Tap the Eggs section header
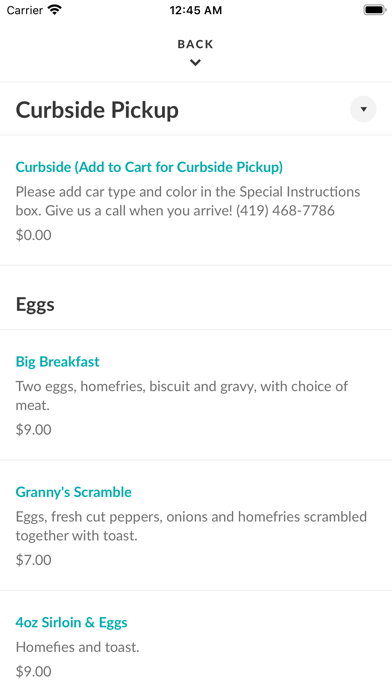Image resolution: width=392 pixels, height=696 pixels. (35, 304)
